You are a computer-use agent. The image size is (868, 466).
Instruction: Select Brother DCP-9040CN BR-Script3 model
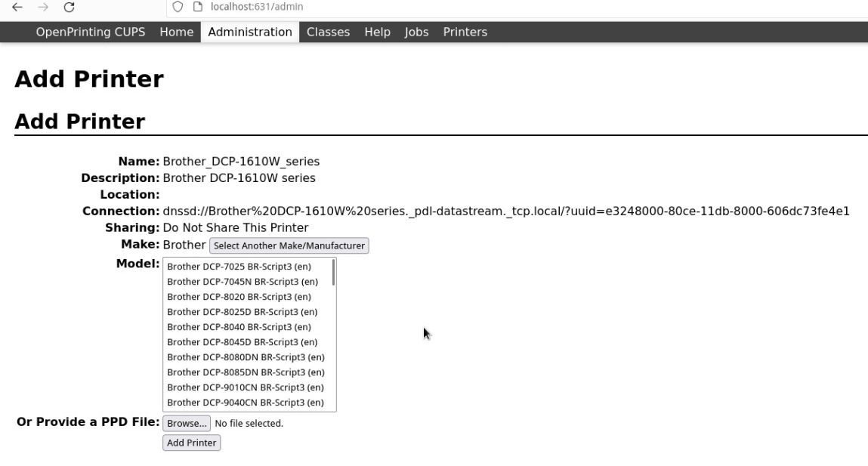(x=248, y=403)
